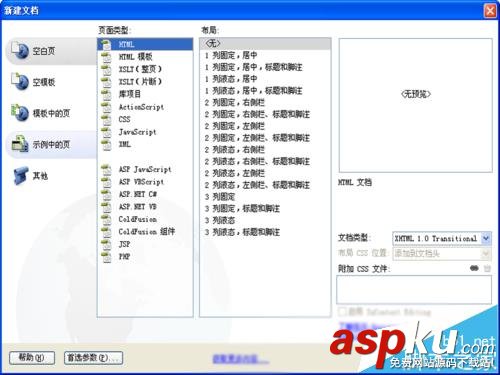
Task: Choose the JavaScript file icon
Action: click(106, 132)
